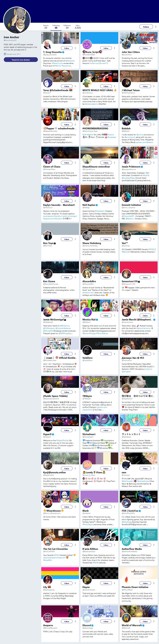This screenshot has width=159, height=644.
Task: Follow John Van Citters
Action: point(145,48)
